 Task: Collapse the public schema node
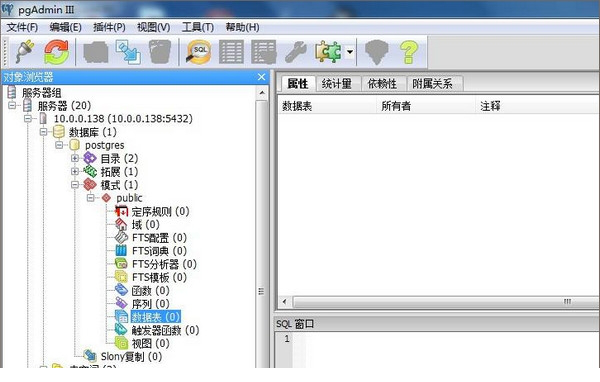coord(91,198)
